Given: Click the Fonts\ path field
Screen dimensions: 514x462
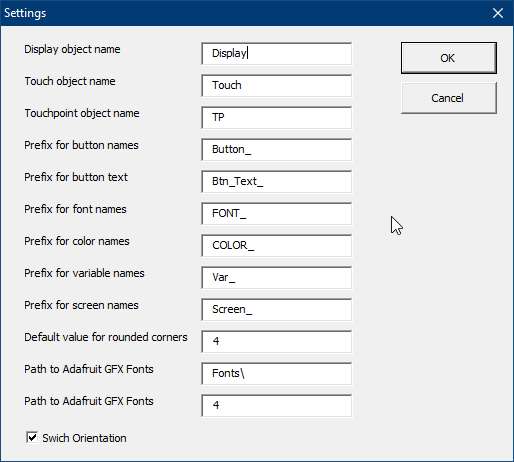Looking at the screenshot, I should [x=277, y=373].
